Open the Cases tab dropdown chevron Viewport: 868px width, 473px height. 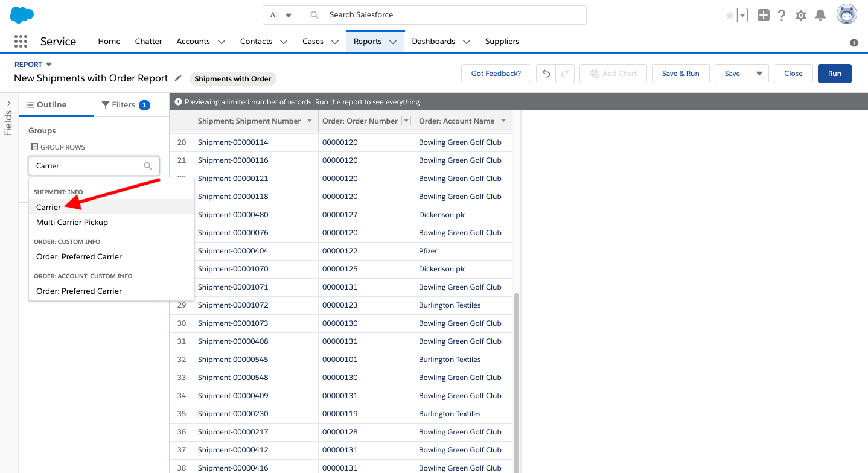[335, 42]
